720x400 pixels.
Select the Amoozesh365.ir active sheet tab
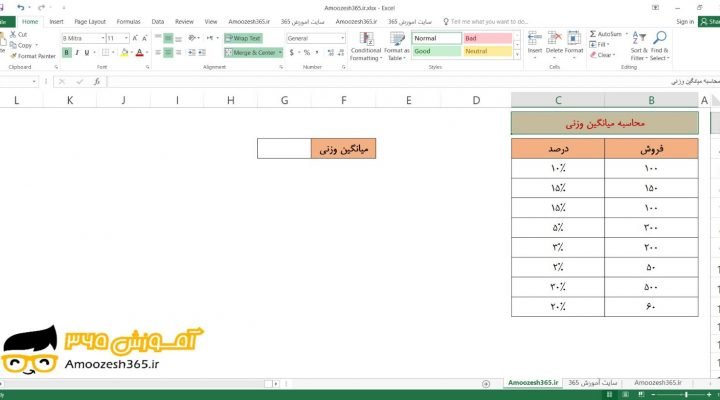coord(533,383)
